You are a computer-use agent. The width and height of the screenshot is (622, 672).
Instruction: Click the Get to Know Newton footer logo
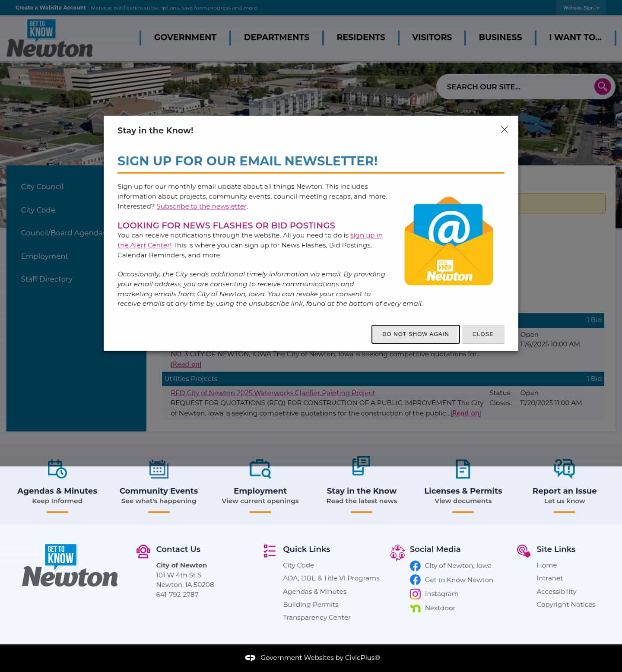pyautogui.click(x=70, y=565)
